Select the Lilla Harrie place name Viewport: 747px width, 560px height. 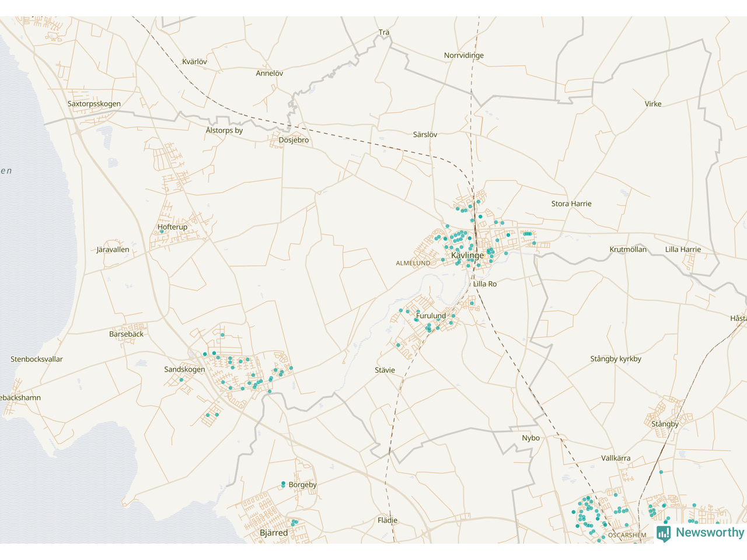pyautogui.click(x=683, y=249)
